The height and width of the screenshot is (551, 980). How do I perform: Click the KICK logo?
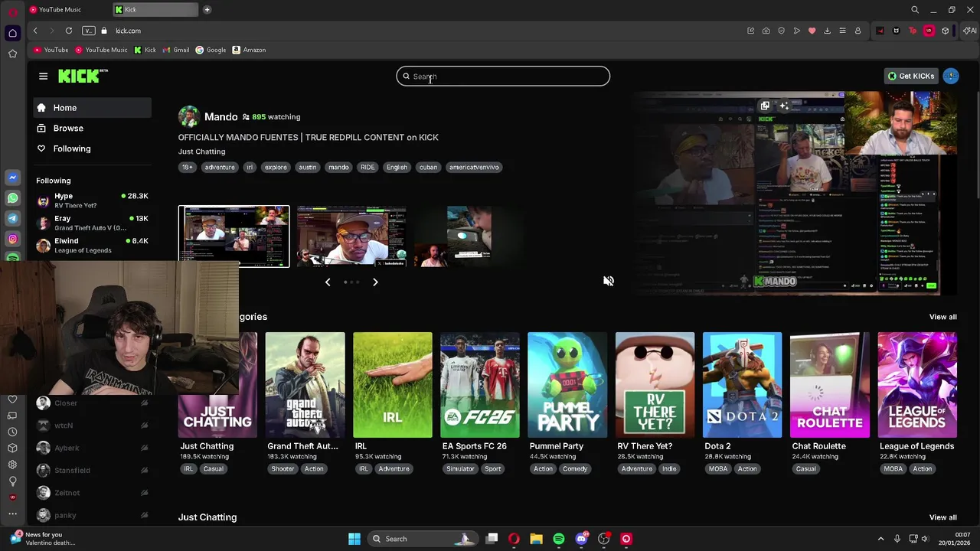pos(83,76)
